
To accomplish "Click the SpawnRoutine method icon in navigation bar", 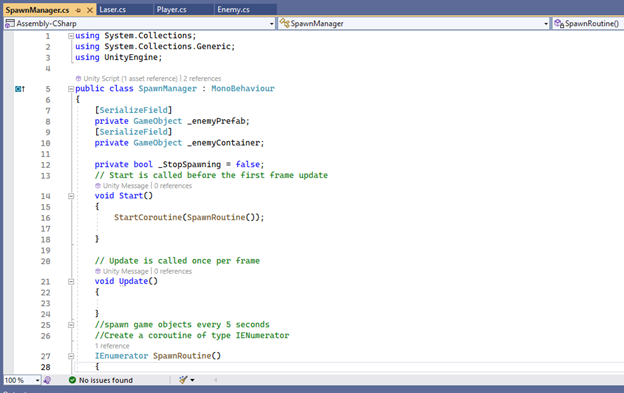I will coord(559,23).
